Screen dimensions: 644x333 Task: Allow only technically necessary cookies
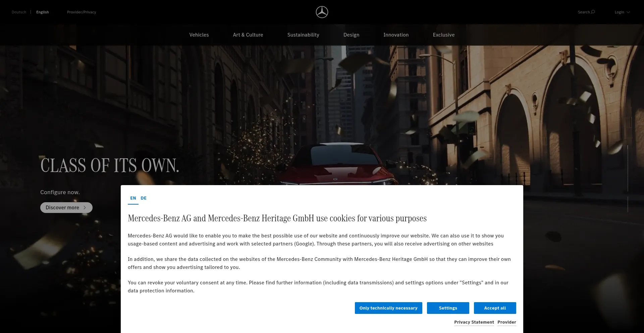pyautogui.click(x=388, y=308)
